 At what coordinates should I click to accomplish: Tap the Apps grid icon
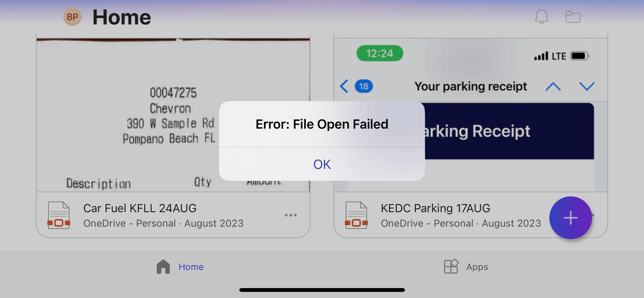tap(451, 266)
